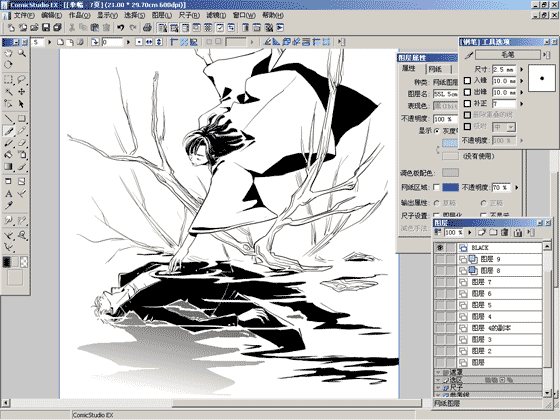Screen dimensions: 560x420
Task: Check the 网纸区域 checkbox
Action: pyautogui.click(x=436, y=187)
